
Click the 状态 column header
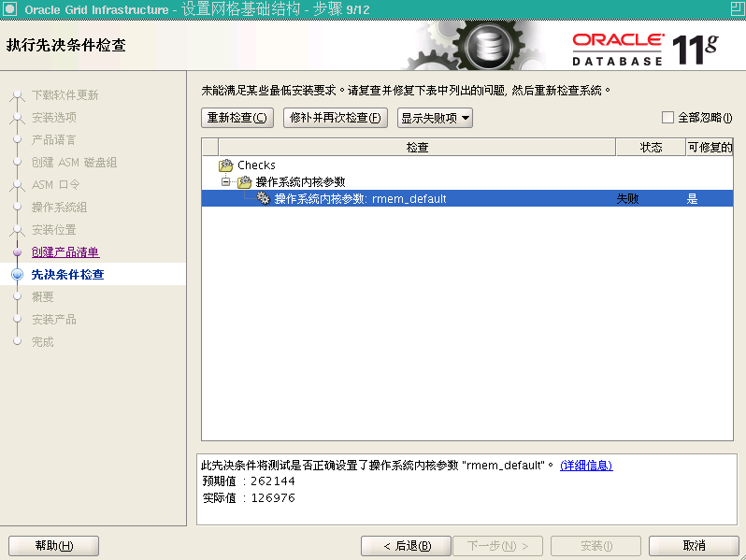[x=651, y=148]
